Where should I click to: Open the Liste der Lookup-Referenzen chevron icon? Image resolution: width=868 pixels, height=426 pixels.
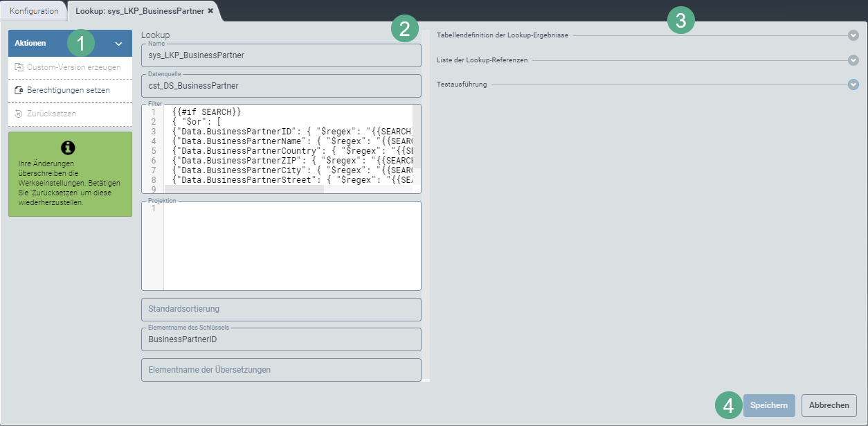click(853, 60)
